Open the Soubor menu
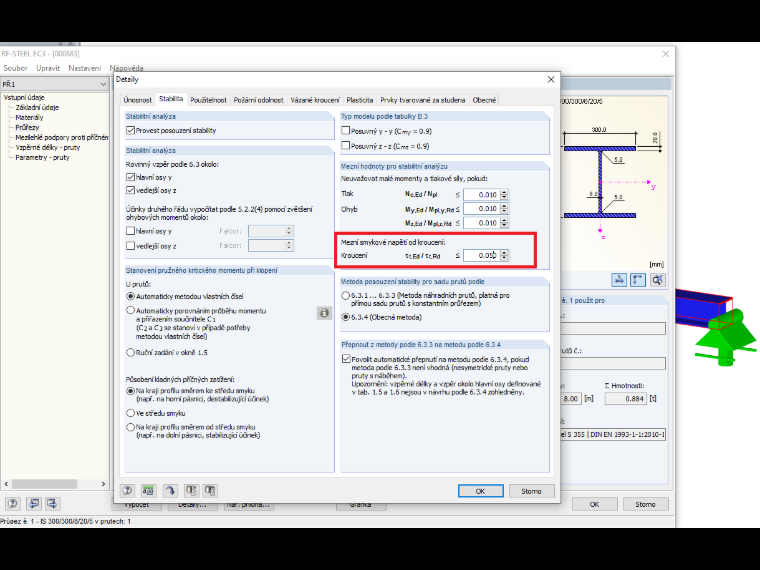 16,68
